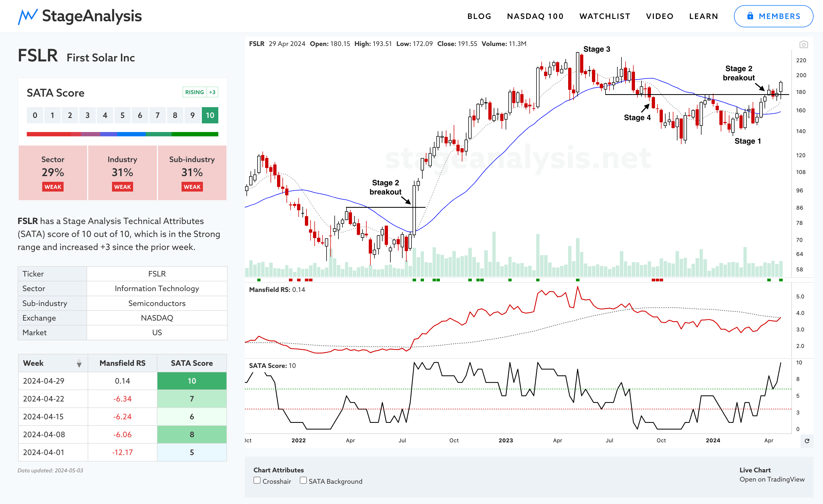
Task: Enable the SATA Background checkbox
Action: click(x=303, y=480)
